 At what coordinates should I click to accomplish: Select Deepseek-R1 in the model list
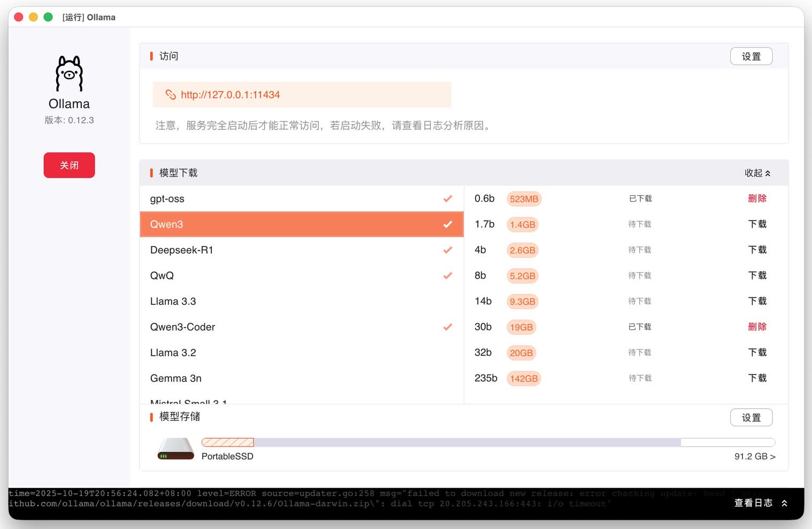(x=302, y=250)
